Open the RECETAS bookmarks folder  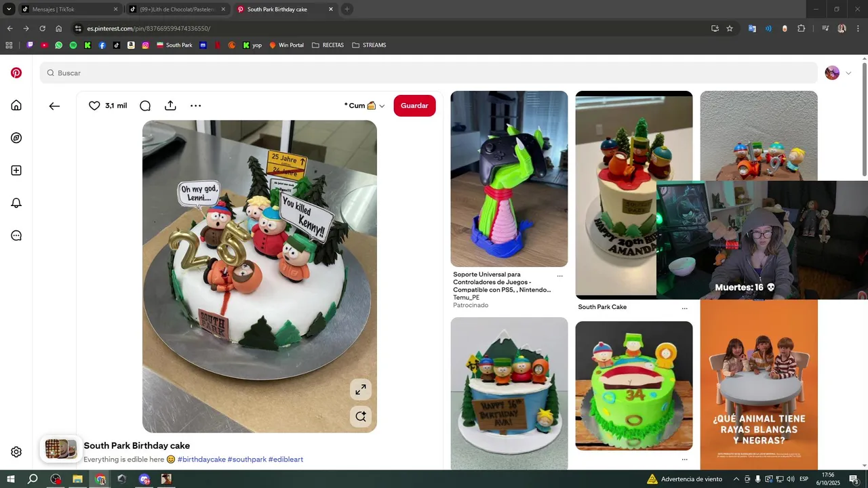[328, 45]
